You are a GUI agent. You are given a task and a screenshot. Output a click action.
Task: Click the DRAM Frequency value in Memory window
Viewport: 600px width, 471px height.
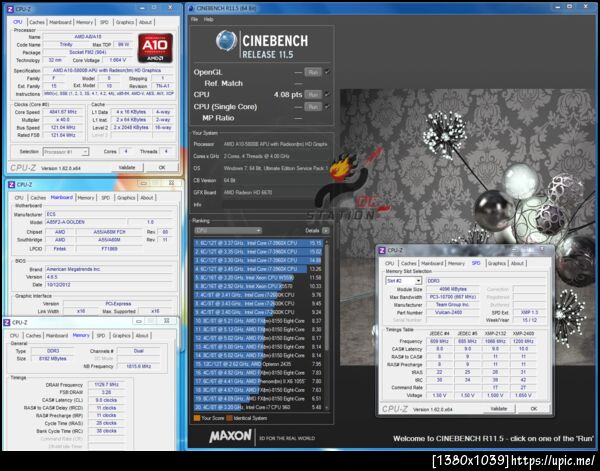point(106,385)
